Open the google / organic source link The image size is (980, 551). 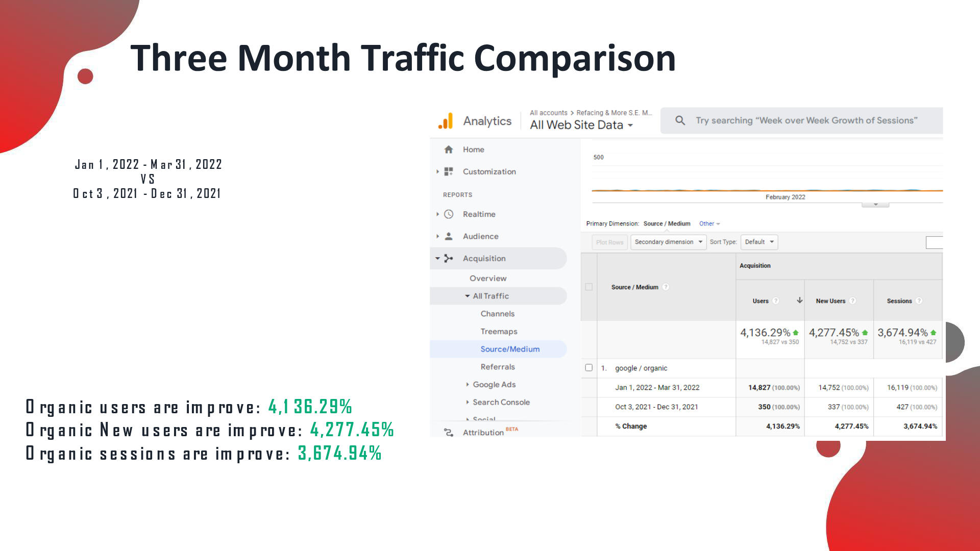[x=641, y=368]
